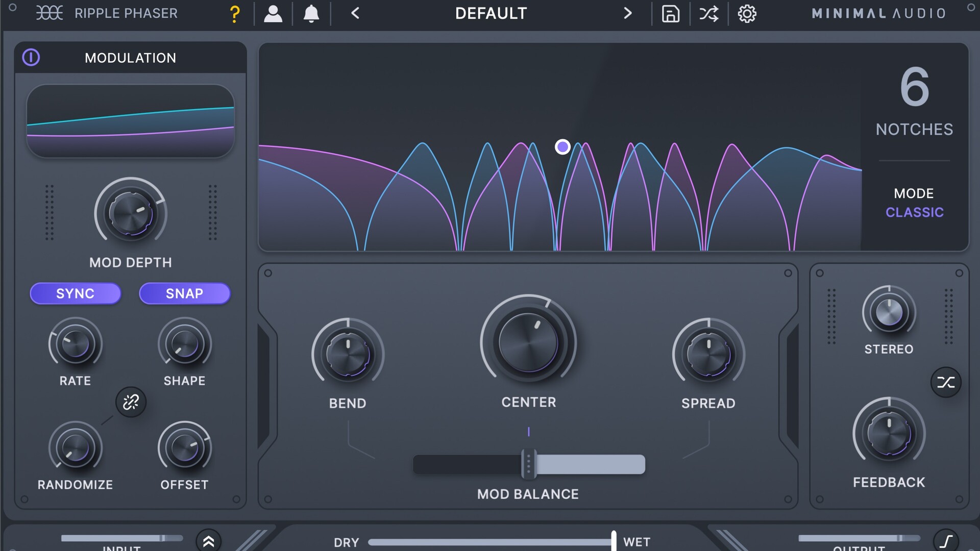Viewport: 980px width, 551px height.
Task: Click the MOD BALANCE slider handle
Action: tap(529, 464)
